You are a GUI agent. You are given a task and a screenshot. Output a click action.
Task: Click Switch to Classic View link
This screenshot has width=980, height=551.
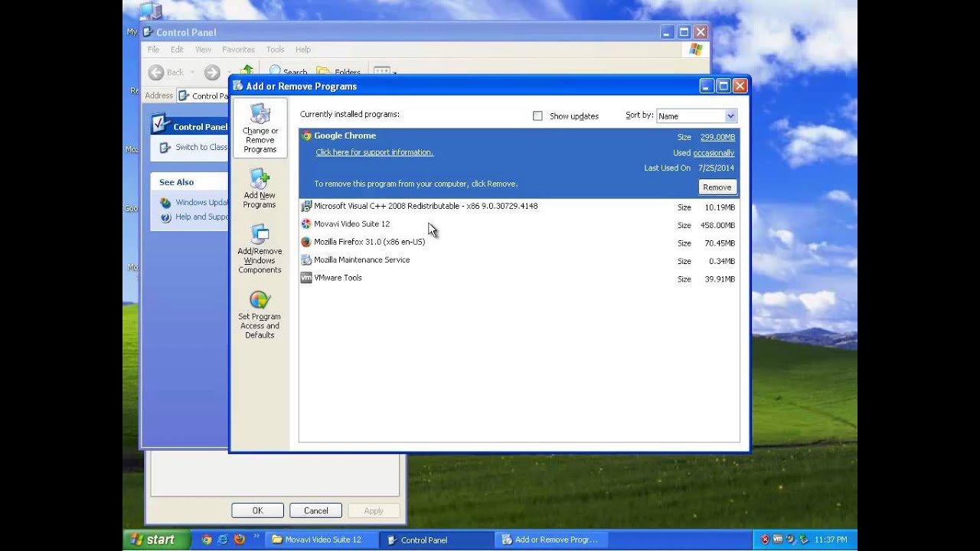[x=201, y=147]
